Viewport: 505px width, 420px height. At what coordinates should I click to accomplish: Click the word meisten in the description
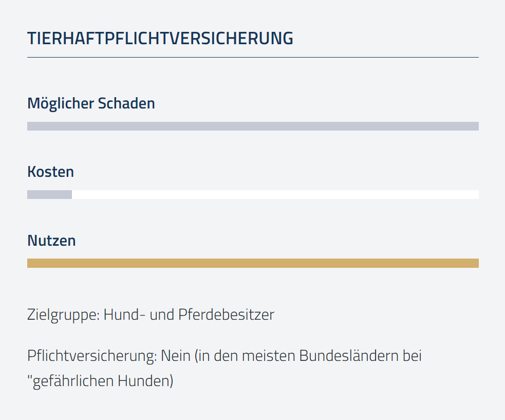point(269,356)
